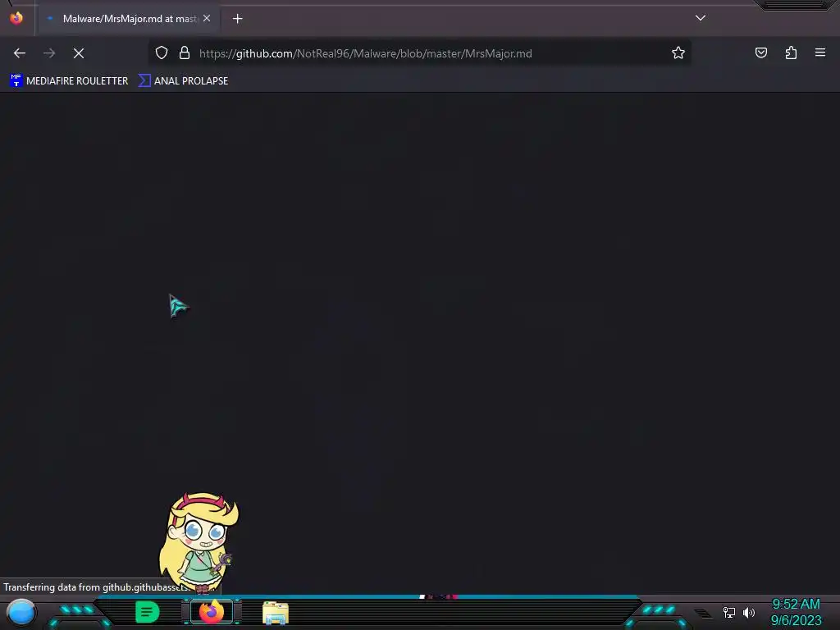Open the Start orb in the taskbar
Image resolution: width=840 pixels, height=630 pixels.
point(21,612)
